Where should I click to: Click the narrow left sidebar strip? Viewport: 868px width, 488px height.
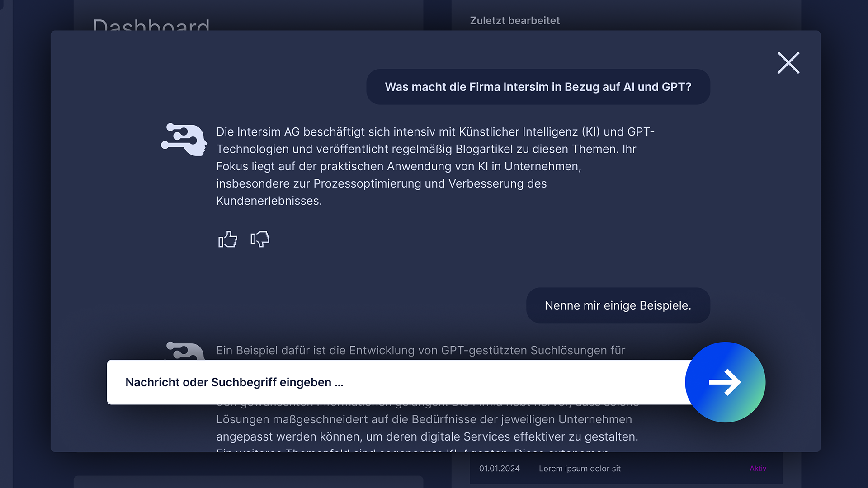6,244
